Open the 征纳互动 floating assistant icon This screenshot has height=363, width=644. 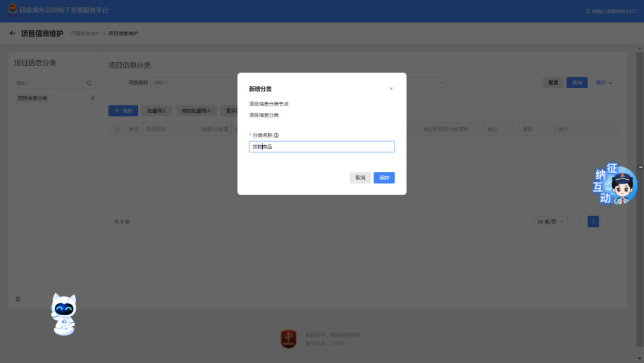(x=615, y=184)
